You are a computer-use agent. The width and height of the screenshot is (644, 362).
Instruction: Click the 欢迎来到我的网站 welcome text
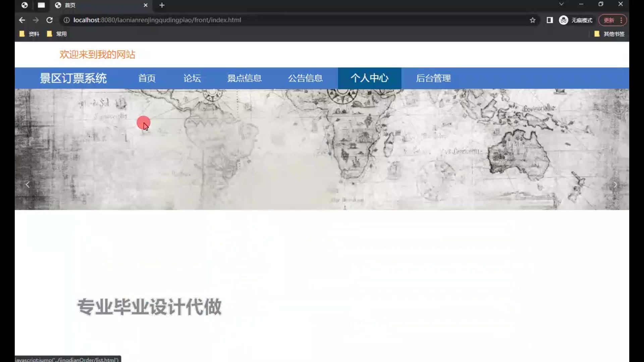click(97, 54)
